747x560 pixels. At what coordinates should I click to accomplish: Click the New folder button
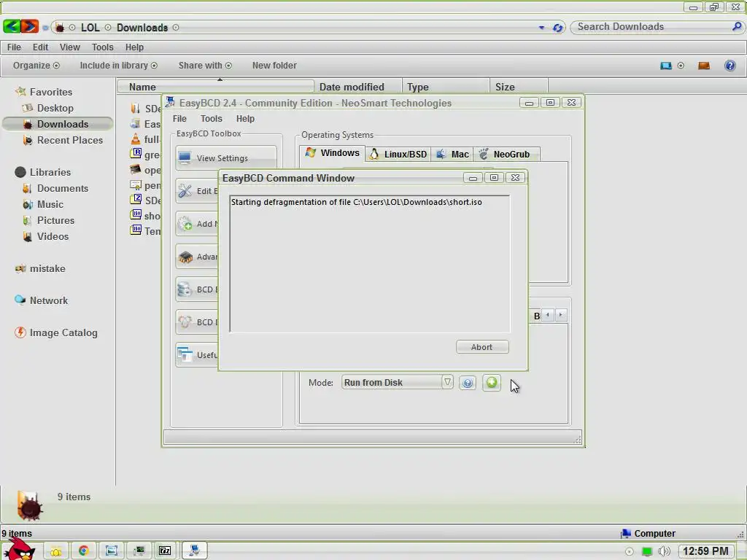(x=274, y=65)
